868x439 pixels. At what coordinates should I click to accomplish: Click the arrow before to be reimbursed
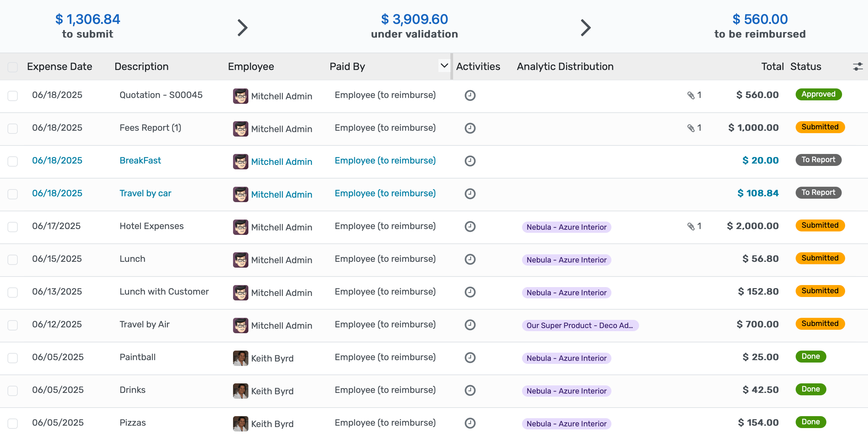586,27
